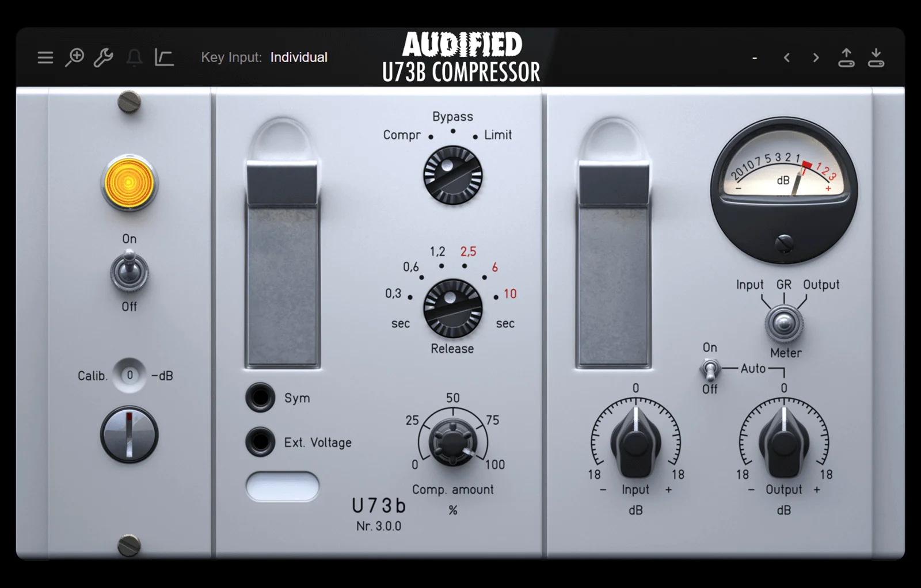
Task: Click the Release time rotary knob
Action: [453, 308]
